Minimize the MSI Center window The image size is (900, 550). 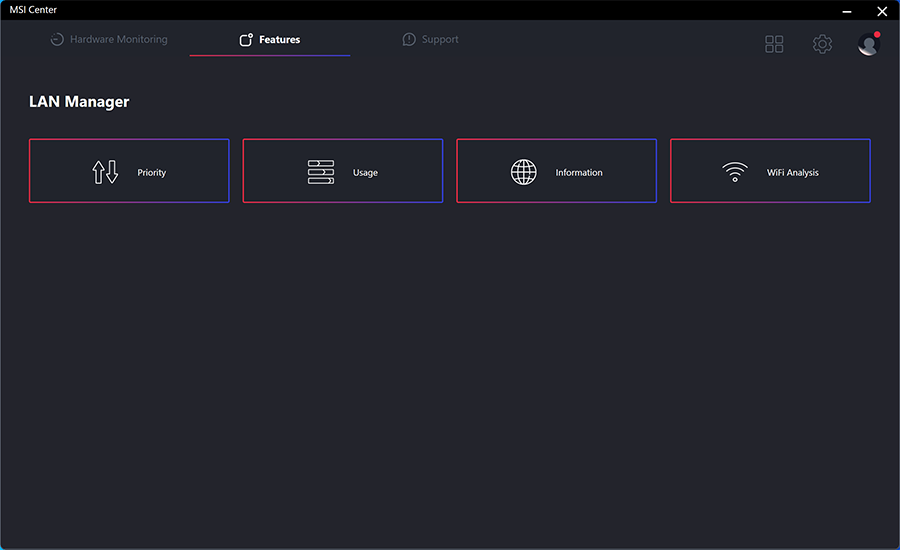pyautogui.click(x=847, y=11)
